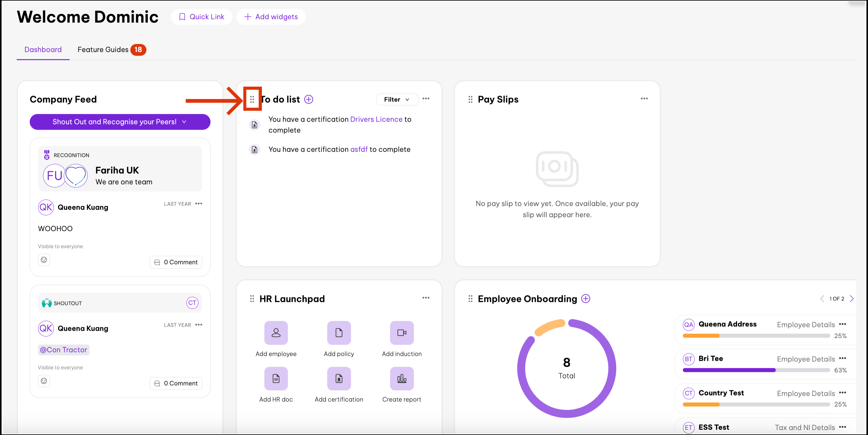
Task: Click the drag handle on Pay Slips widget
Action: [471, 99]
